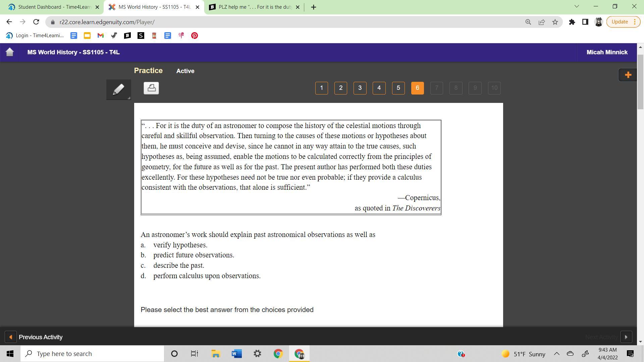Image resolution: width=644 pixels, height=362 pixels.
Task: Open the pencil highlighter tool
Action: (x=118, y=89)
